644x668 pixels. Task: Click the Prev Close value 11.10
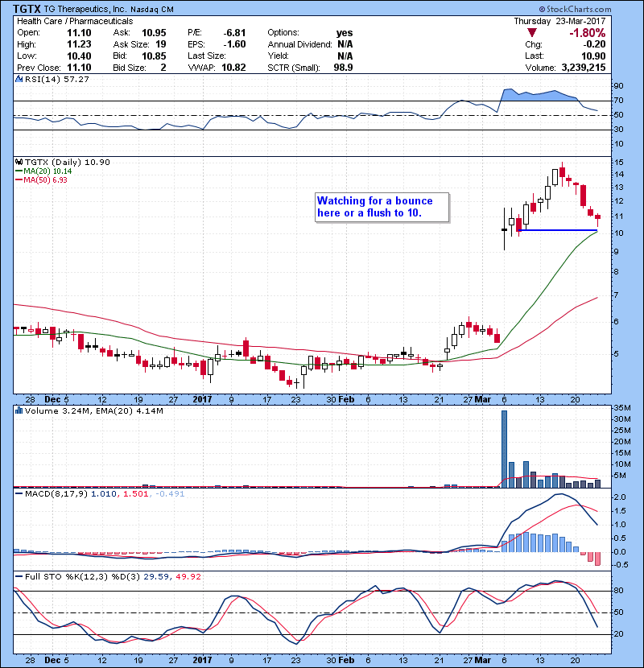click(x=79, y=68)
